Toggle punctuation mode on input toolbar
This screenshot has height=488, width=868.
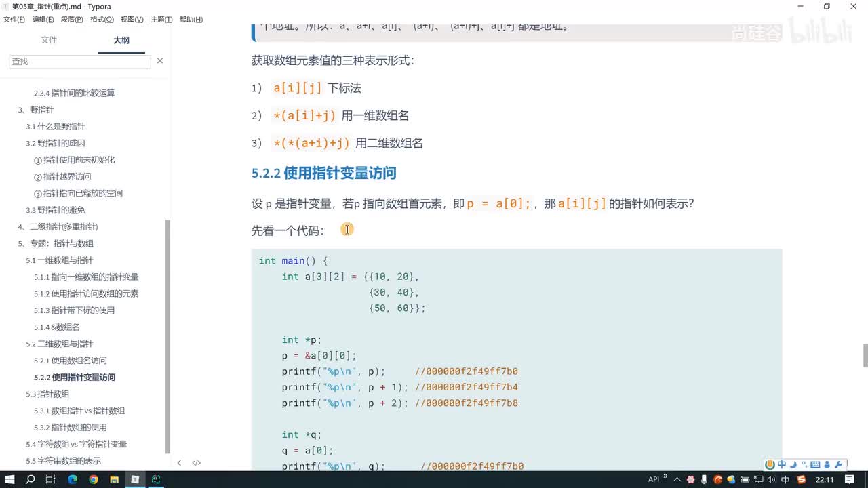(804, 465)
